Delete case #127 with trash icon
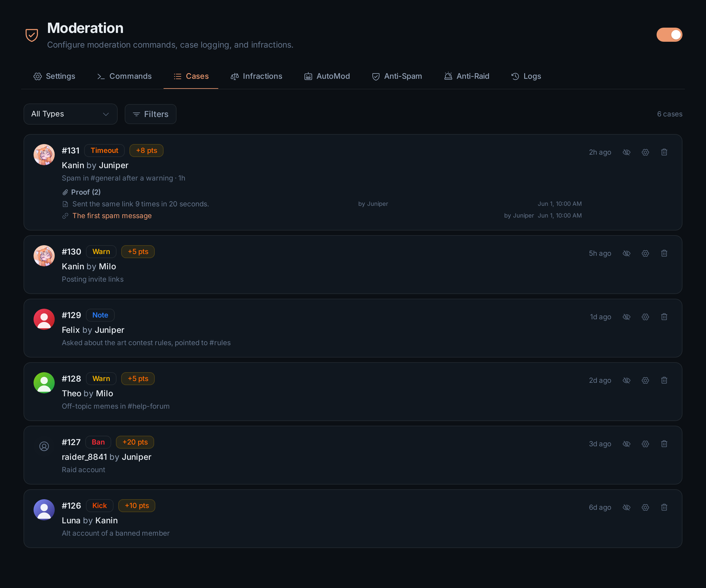The image size is (706, 588). (x=664, y=444)
